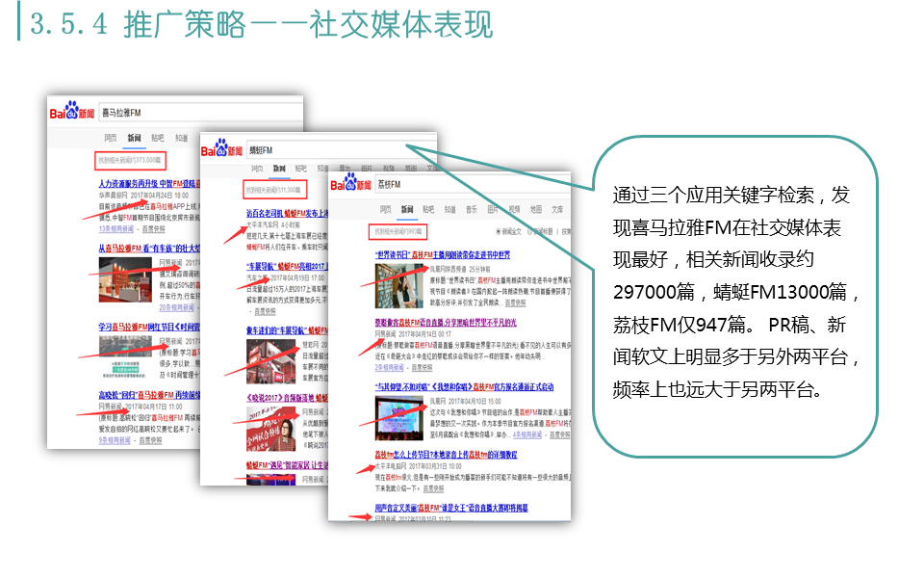924x578 pixels.
Task: Open article 从喜马拉雅FM看"有车族"
Action: click(x=150, y=249)
